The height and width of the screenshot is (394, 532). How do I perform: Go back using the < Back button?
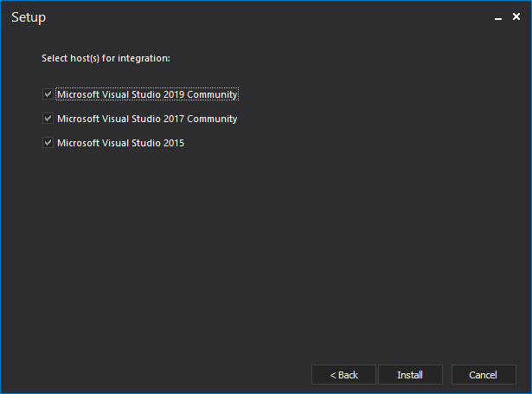pyautogui.click(x=343, y=375)
